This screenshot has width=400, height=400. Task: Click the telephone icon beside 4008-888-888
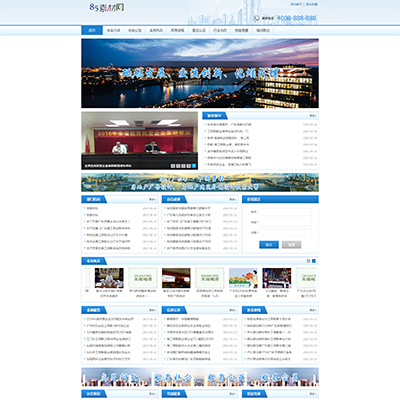256,18
